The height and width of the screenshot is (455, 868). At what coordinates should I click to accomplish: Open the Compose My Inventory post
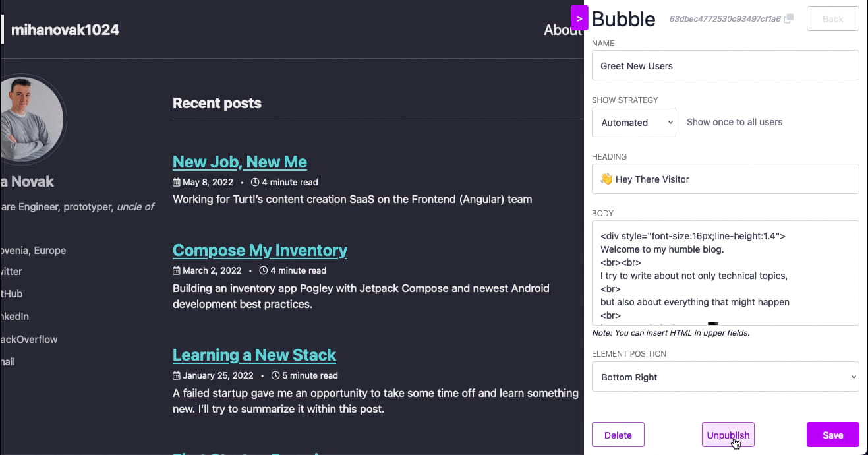coord(260,250)
